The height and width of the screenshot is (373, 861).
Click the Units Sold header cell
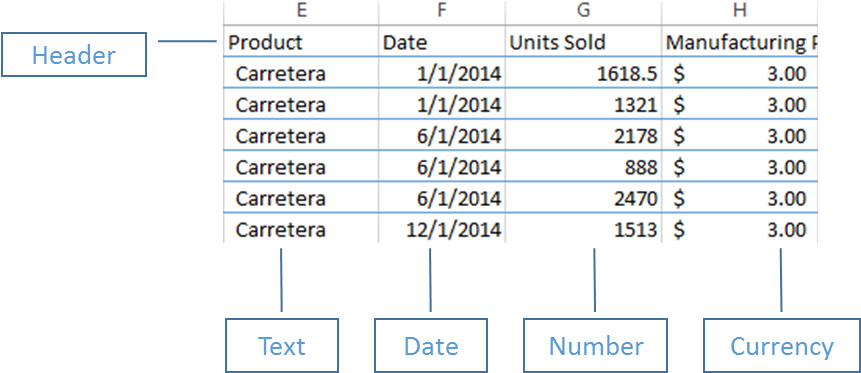(x=584, y=41)
